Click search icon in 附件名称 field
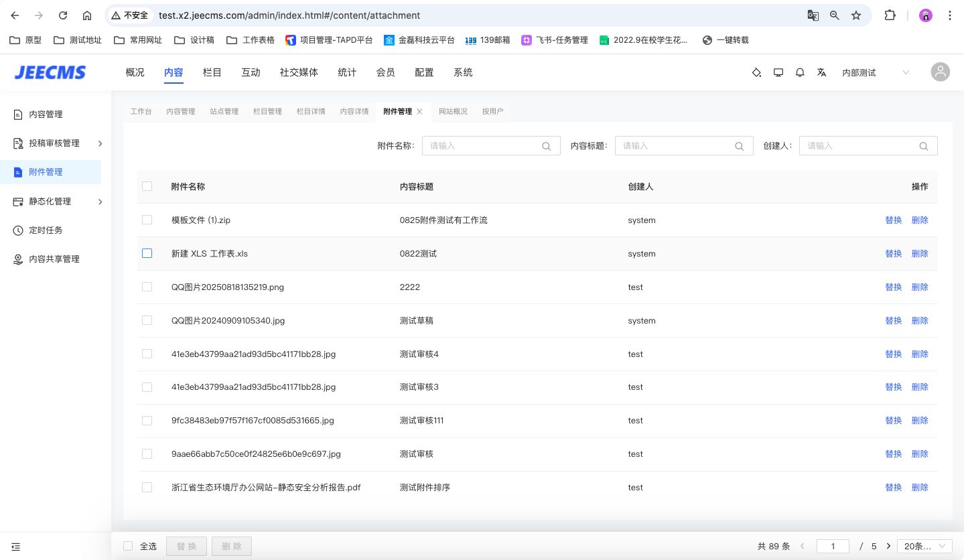Viewport: 964px width, 560px height. tap(547, 146)
